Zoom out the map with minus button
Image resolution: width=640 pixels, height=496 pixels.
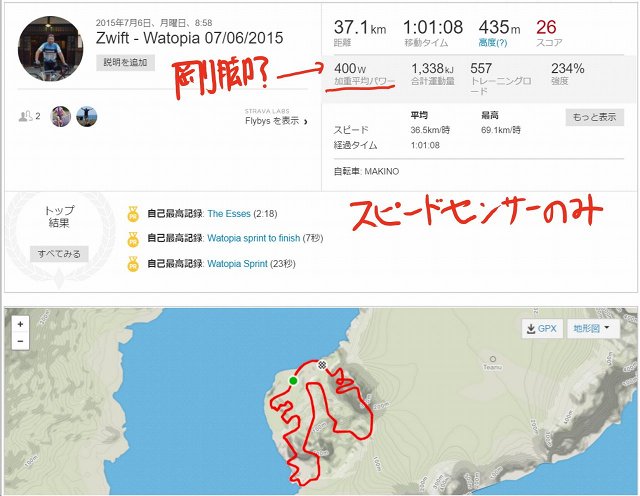(x=20, y=341)
